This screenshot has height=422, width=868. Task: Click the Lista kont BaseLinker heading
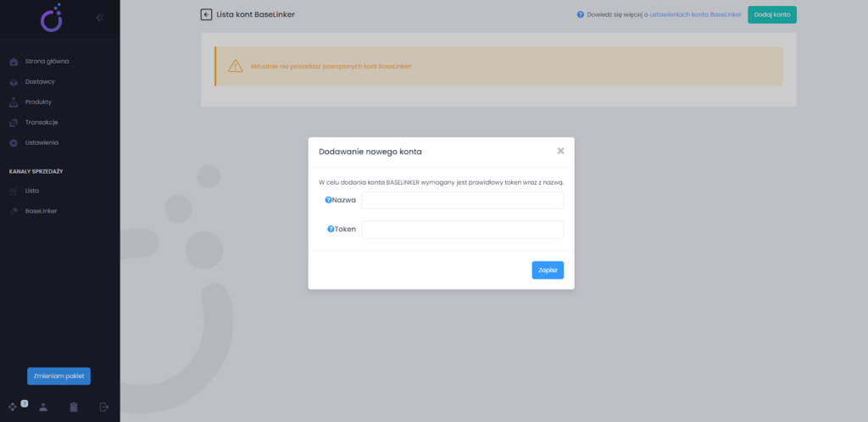click(x=256, y=15)
